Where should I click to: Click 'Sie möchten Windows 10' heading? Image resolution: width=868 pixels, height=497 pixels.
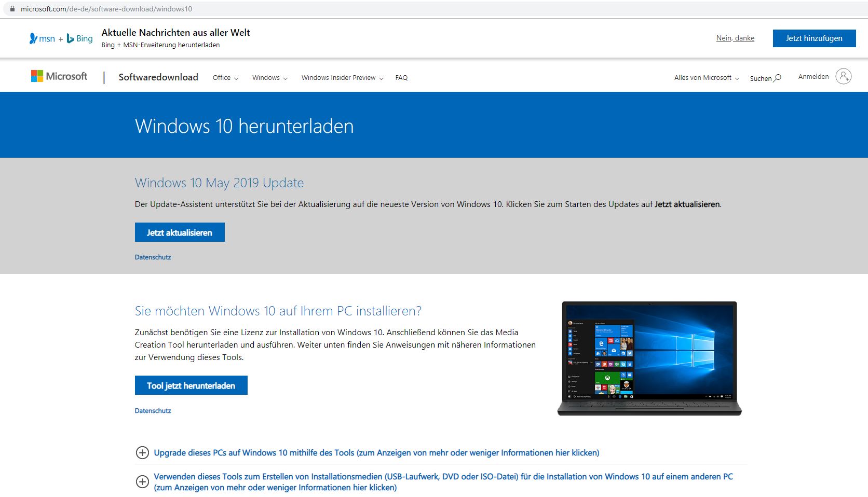[x=278, y=311]
